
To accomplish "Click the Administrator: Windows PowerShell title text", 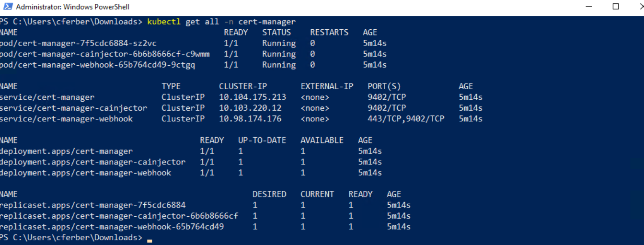I will coord(72,7).
